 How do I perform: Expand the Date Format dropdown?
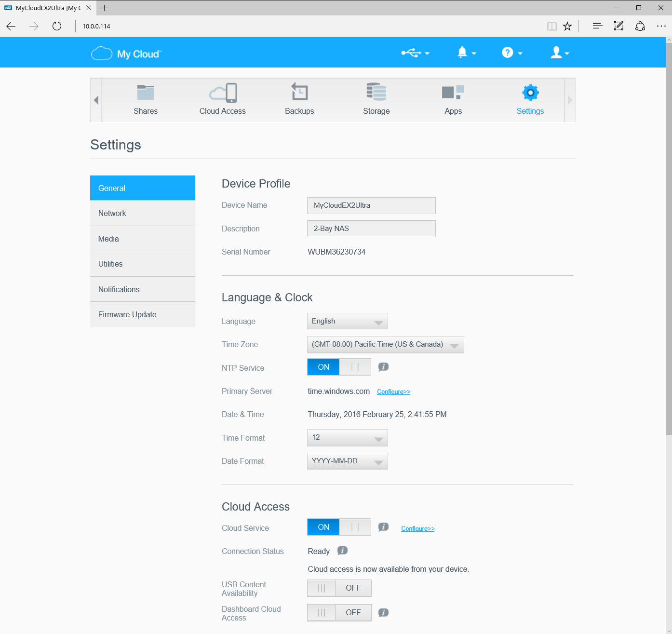point(347,461)
